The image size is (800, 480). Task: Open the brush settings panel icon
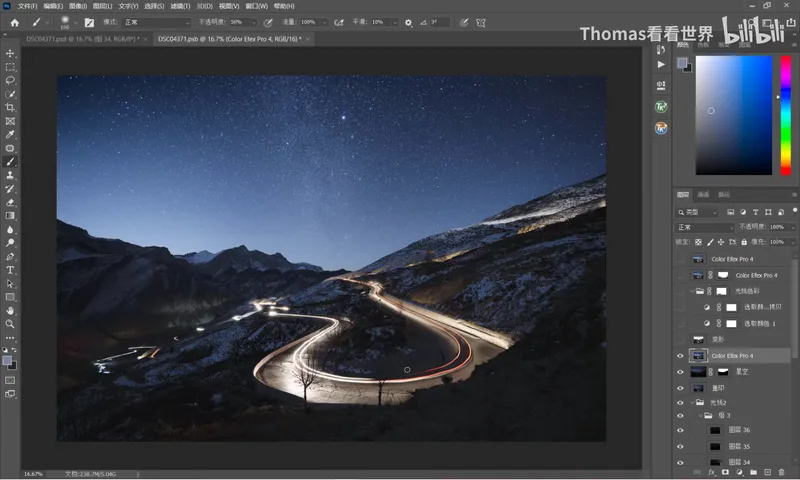coord(89,22)
